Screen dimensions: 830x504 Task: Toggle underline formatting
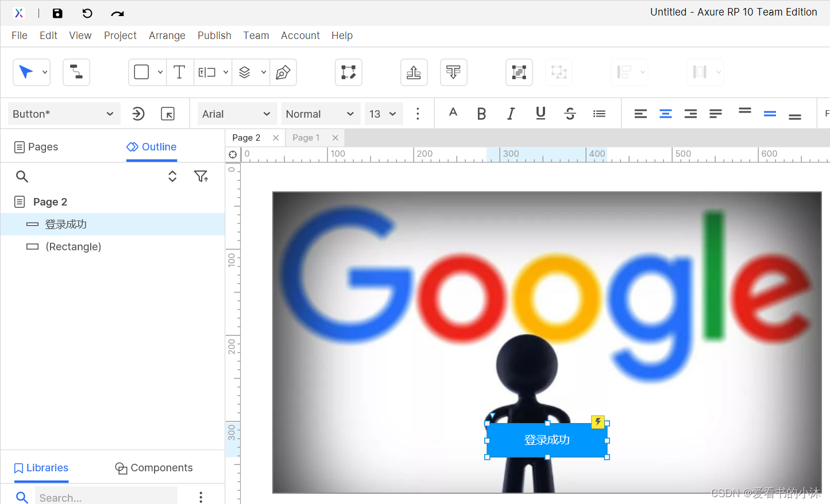pyautogui.click(x=541, y=113)
